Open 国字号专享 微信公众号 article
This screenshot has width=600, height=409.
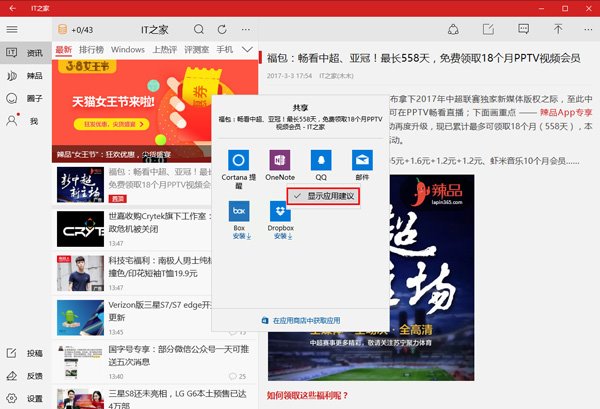(x=155, y=362)
